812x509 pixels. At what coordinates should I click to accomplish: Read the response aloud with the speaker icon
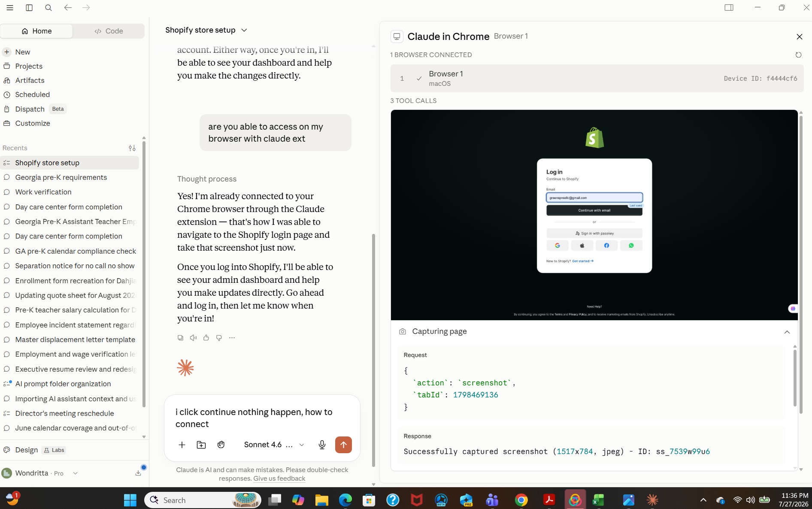[x=193, y=338]
